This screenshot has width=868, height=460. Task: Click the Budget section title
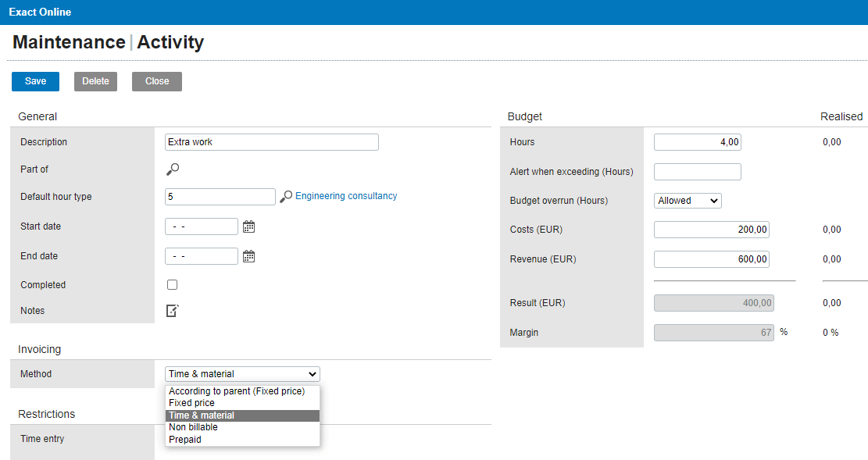[525, 116]
